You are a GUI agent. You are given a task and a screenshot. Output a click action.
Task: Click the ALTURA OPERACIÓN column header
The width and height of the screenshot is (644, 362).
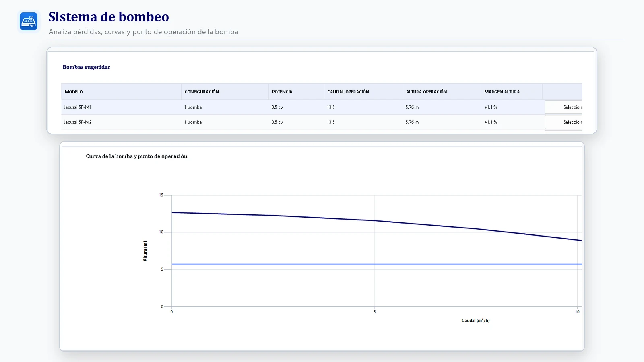click(x=426, y=92)
